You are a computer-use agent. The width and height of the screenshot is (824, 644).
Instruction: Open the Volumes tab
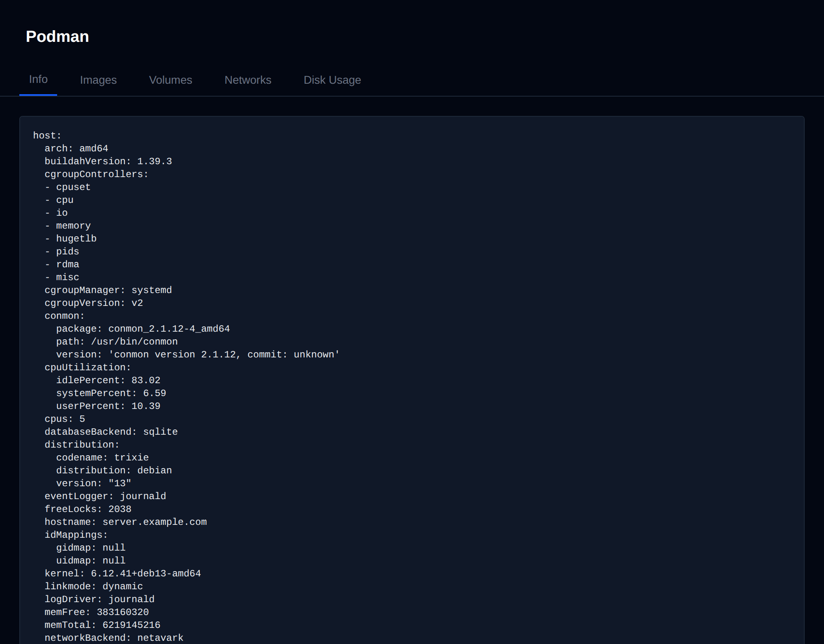pos(171,80)
